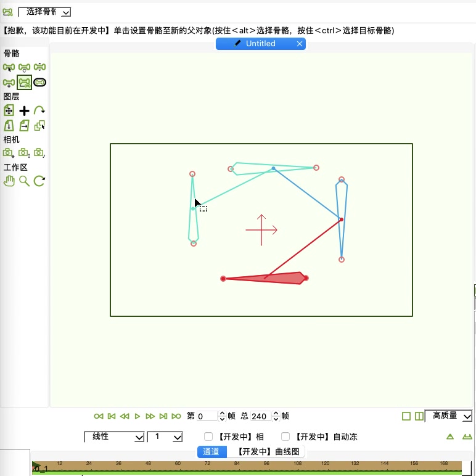Select the Add Bone tool
This screenshot has width=476, height=476.
[9, 82]
